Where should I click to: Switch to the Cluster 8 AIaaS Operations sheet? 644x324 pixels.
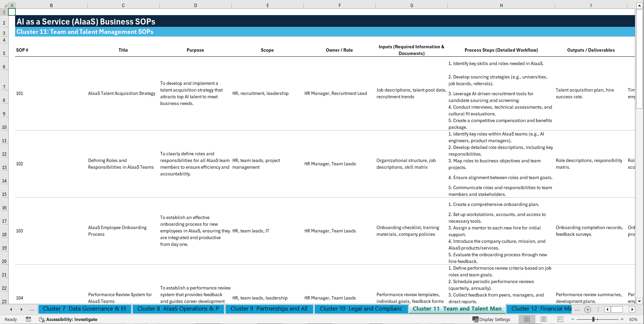[x=178, y=309]
